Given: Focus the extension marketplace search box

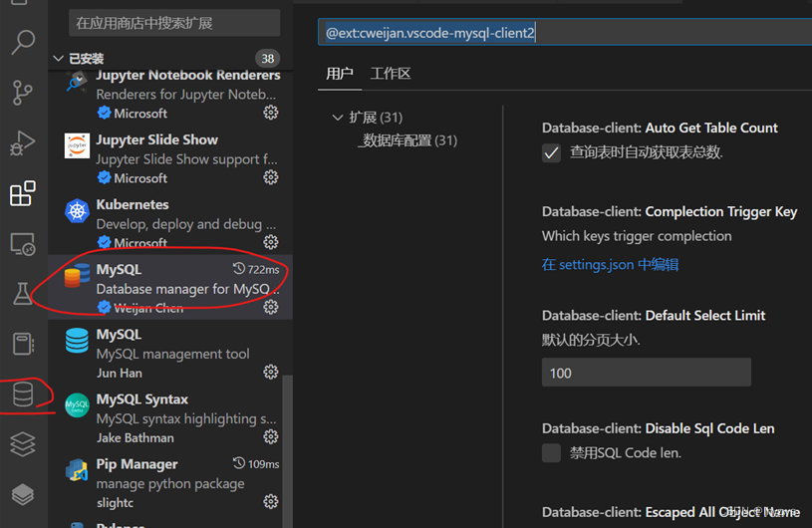Looking at the screenshot, I should 174,23.
